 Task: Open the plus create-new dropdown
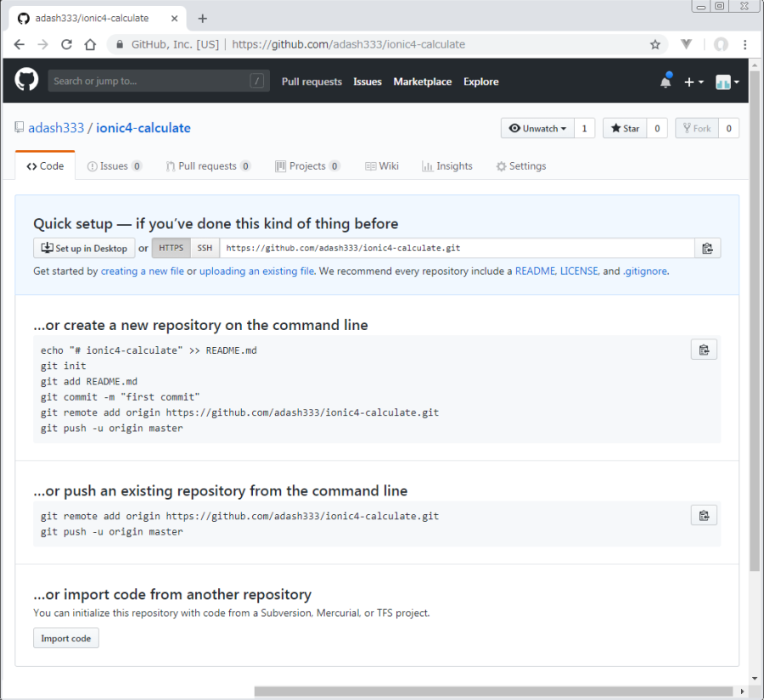[694, 81]
